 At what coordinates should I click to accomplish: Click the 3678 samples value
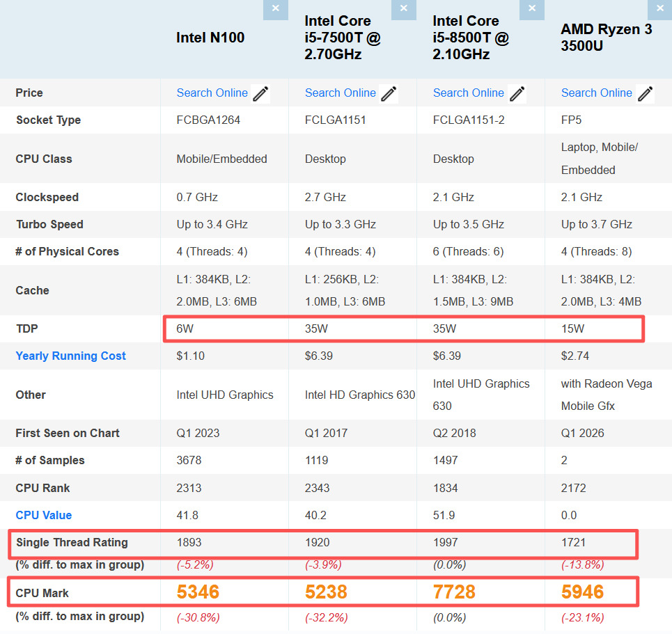(189, 461)
